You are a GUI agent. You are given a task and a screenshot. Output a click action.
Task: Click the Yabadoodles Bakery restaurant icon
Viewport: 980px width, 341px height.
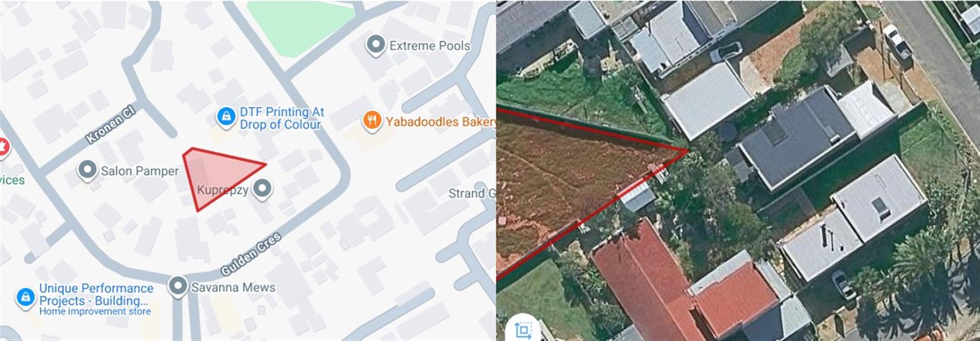click(372, 121)
